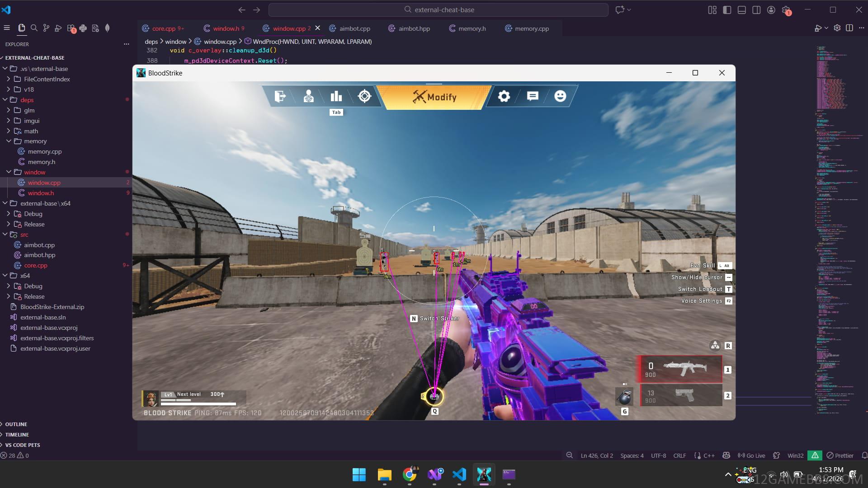Click the Spaces: 4 indentation setting
This screenshot has height=488, width=868.
[x=632, y=455]
